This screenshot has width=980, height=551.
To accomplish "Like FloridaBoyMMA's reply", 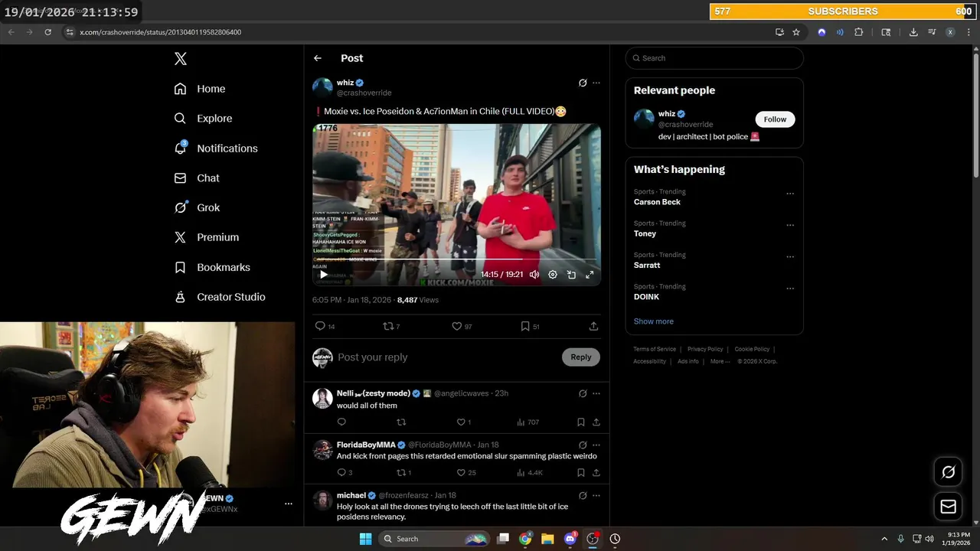I will (x=465, y=472).
